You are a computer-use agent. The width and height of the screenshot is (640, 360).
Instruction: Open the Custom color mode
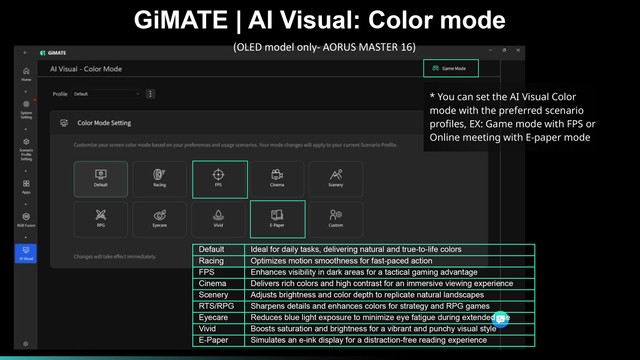click(x=336, y=219)
